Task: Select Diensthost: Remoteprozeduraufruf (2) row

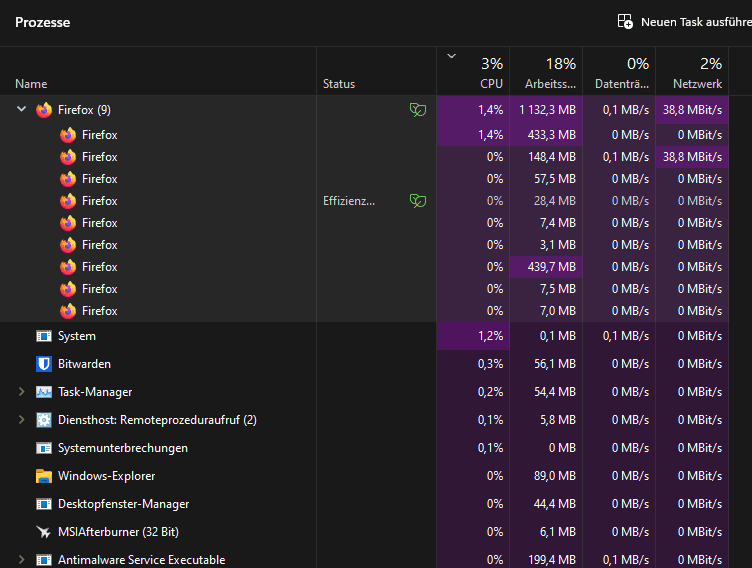Action: click(x=364, y=420)
